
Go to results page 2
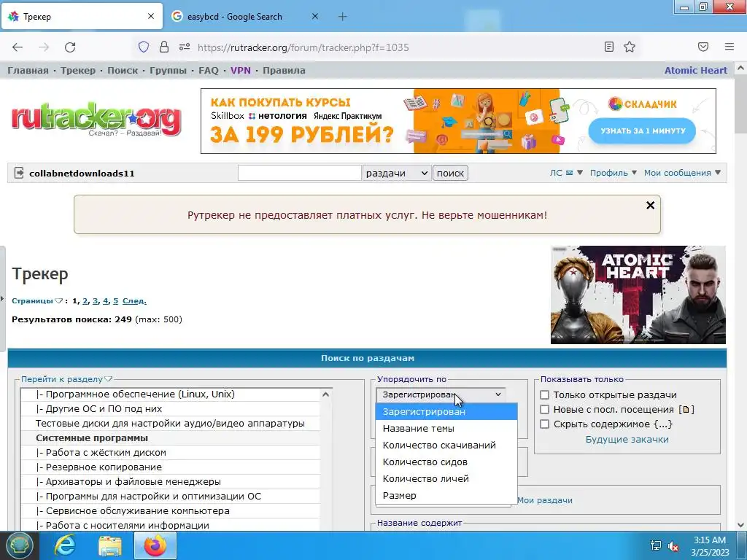point(85,301)
